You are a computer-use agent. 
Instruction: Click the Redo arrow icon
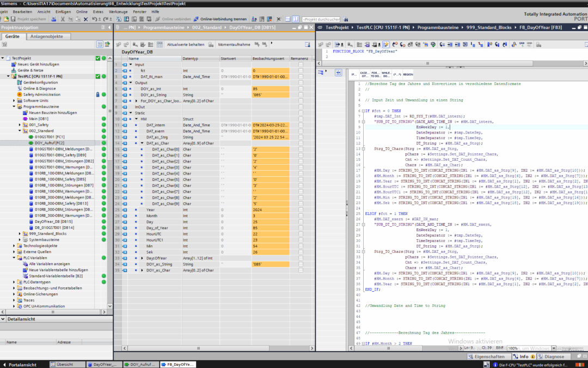(106, 19)
